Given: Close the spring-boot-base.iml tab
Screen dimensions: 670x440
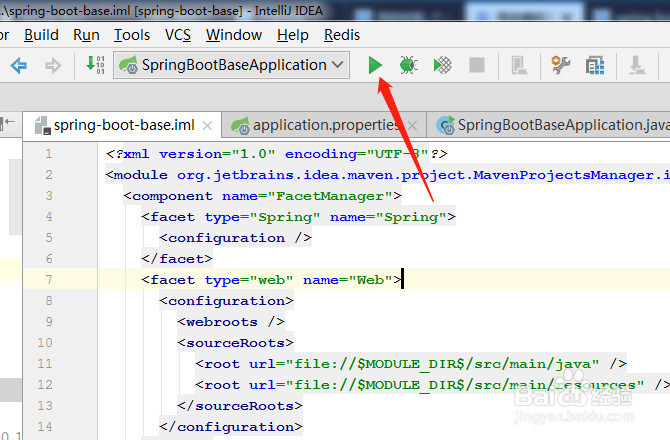Looking at the screenshot, I should 207,126.
